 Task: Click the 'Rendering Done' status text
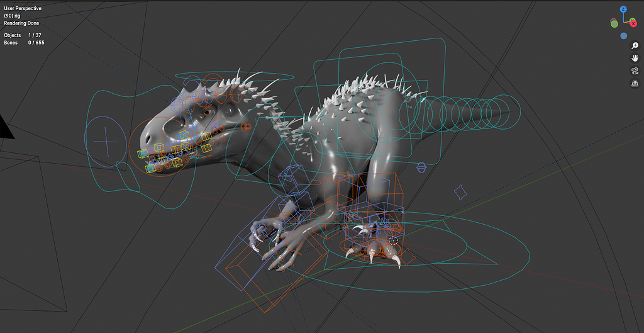[x=21, y=23]
